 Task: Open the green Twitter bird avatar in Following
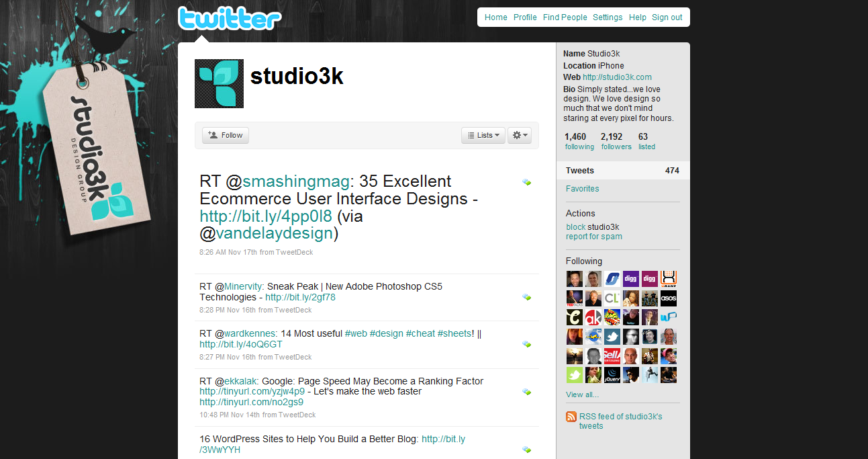pos(575,375)
